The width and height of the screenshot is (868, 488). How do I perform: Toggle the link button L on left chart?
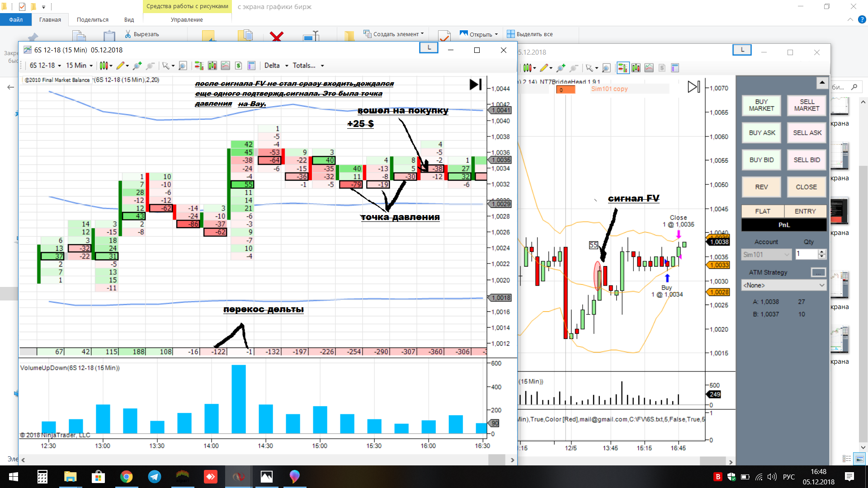(429, 48)
